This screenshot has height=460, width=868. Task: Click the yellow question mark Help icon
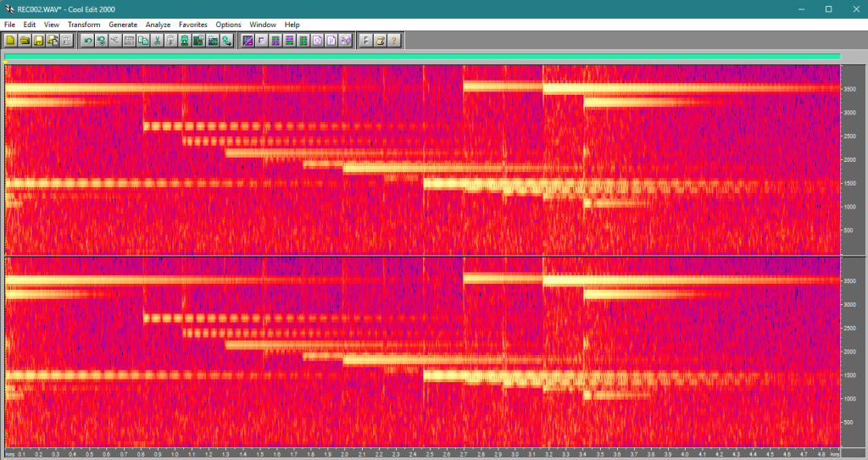pos(394,40)
